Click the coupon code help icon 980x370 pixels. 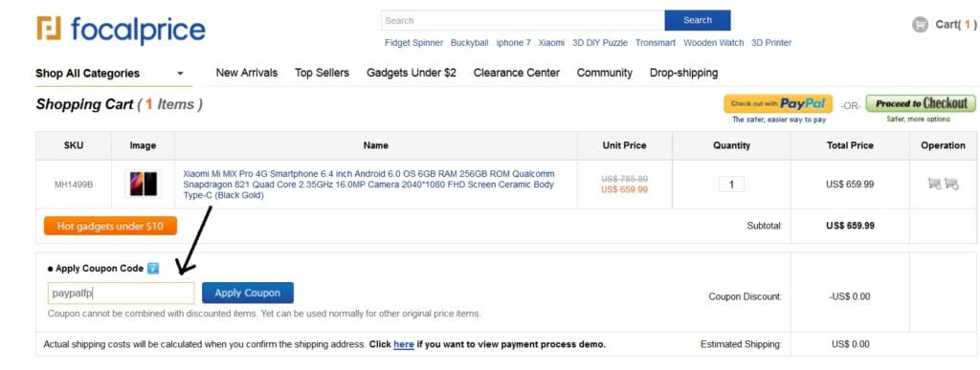[x=153, y=269]
